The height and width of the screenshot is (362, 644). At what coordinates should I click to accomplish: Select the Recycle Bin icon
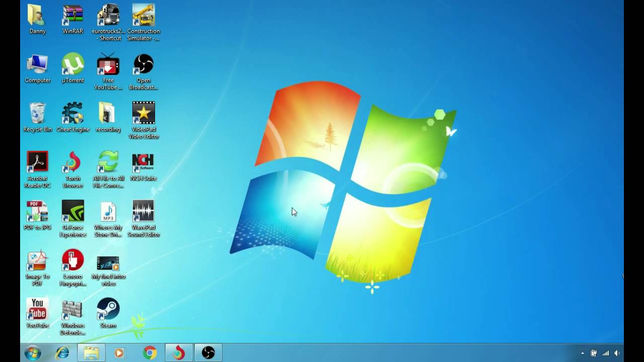click(37, 117)
